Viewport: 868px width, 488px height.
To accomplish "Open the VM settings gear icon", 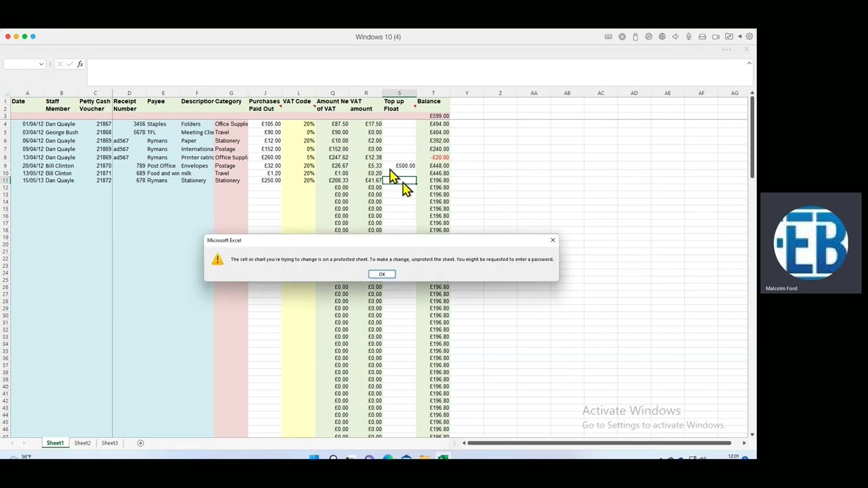I will click(x=749, y=37).
